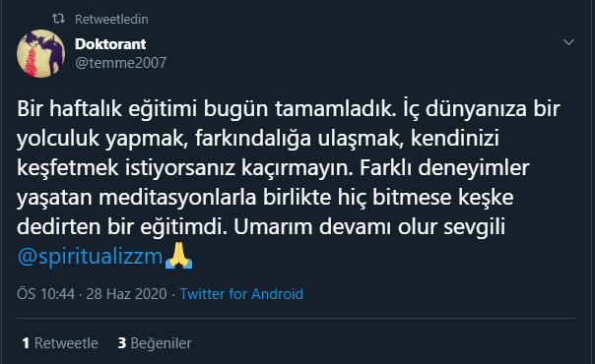Click the likes count number 3
This screenshot has width=595, height=364.
[x=122, y=343]
